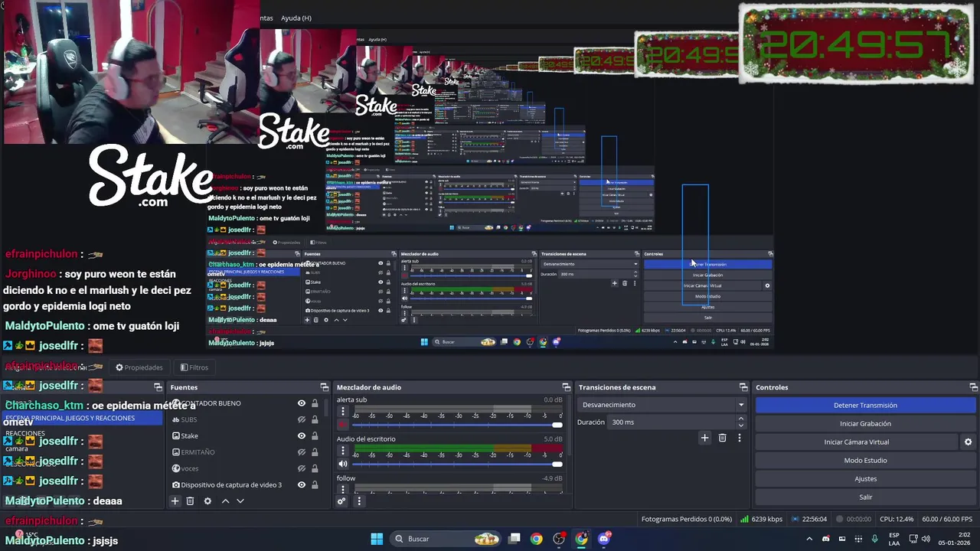The width and height of the screenshot is (980, 551).
Task: Click CPU: 12.4% in status bar
Action: coord(896,519)
